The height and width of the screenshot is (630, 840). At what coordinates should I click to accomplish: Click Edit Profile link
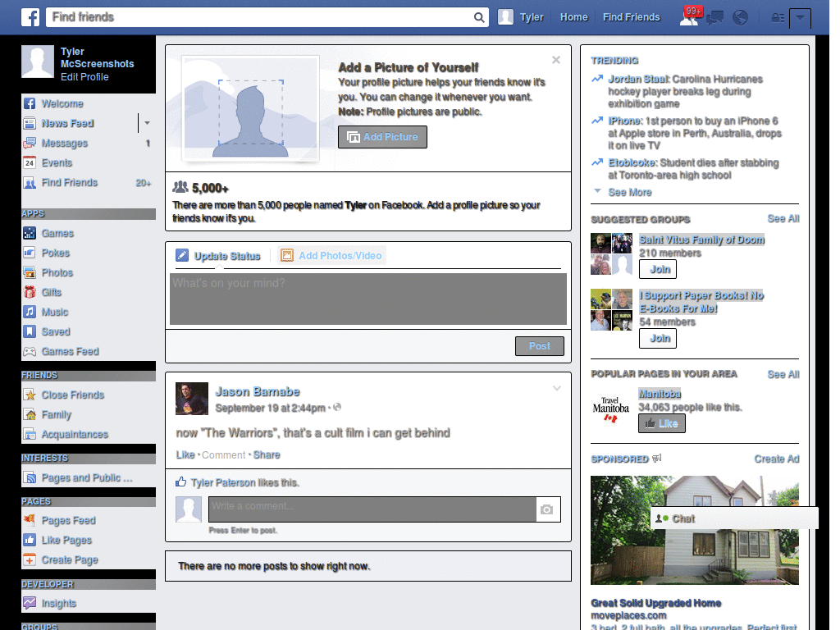84,77
